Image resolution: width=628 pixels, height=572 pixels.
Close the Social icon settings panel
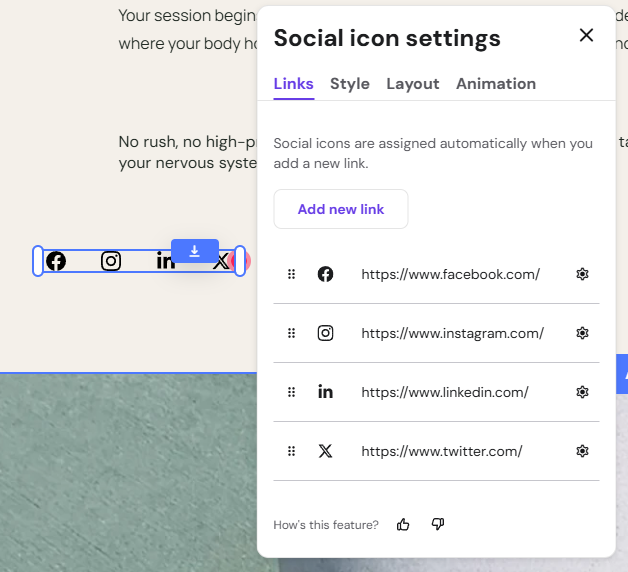586,35
